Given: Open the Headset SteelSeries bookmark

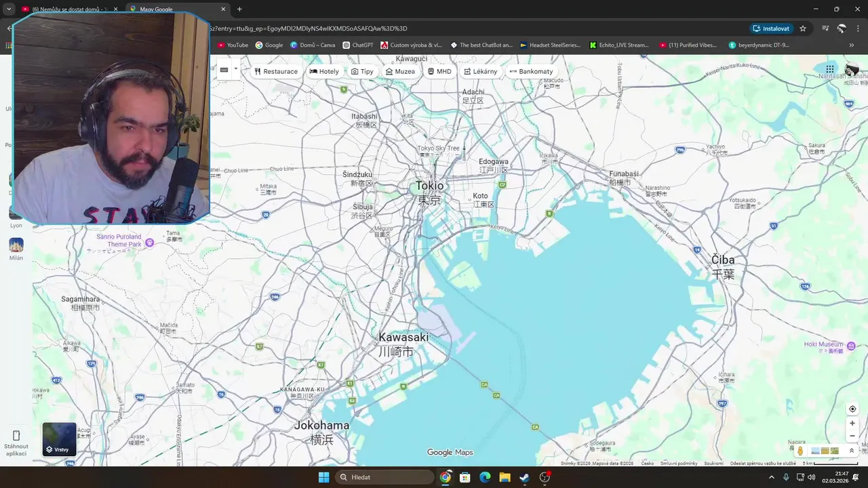Looking at the screenshot, I should pyautogui.click(x=550, y=45).
